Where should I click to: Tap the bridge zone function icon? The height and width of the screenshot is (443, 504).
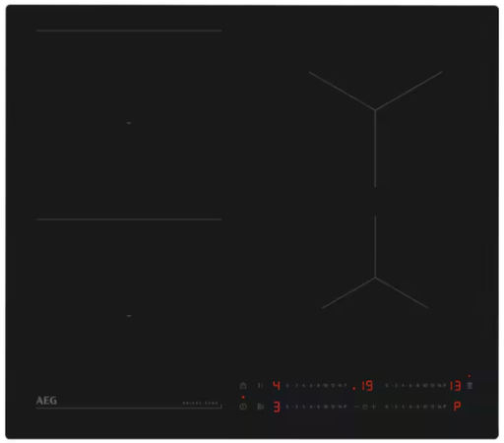[x=260, y=407]
